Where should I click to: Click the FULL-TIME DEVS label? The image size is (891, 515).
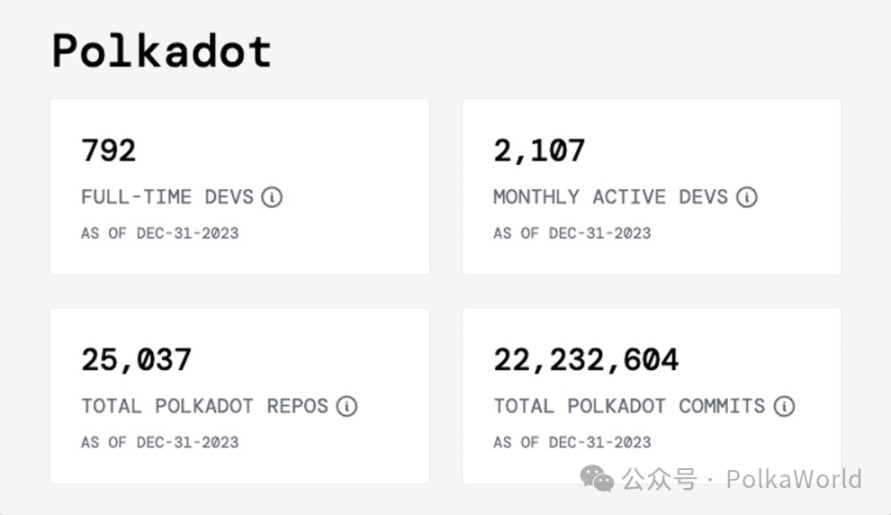pyautogui.click(x=167, y=197)
